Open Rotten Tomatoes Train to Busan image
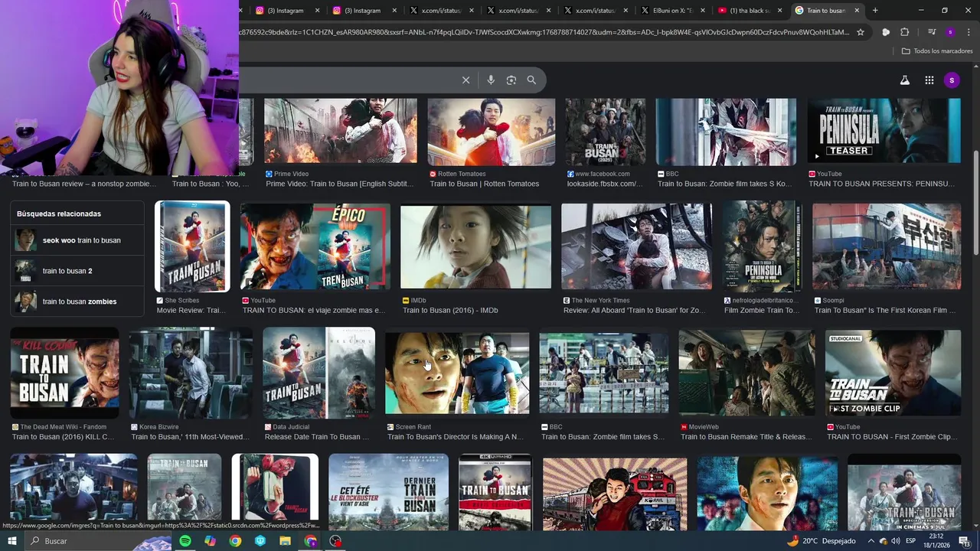Screen dimensions: 980x551 [x=491, y=131]
